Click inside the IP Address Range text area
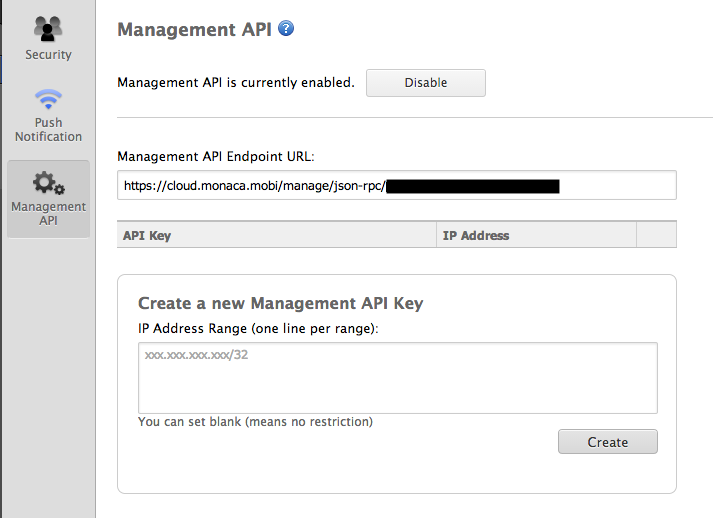The width and height of the screenshot is (713, 518). (397, 377)
